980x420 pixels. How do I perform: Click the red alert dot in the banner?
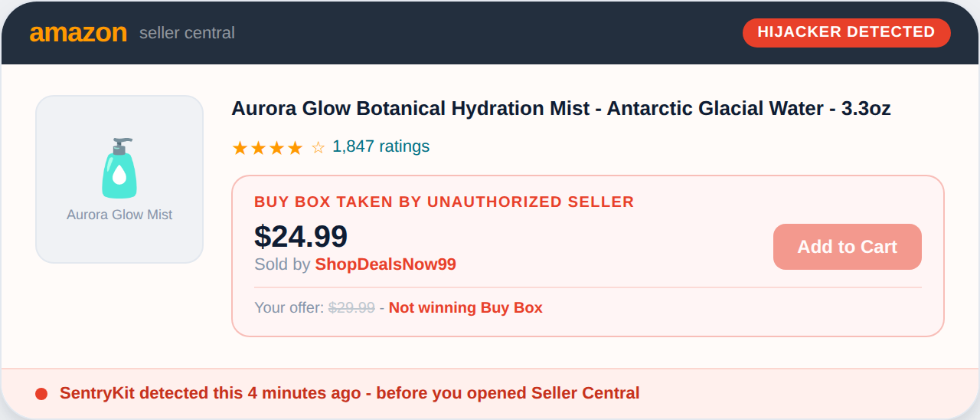[41, 394]
